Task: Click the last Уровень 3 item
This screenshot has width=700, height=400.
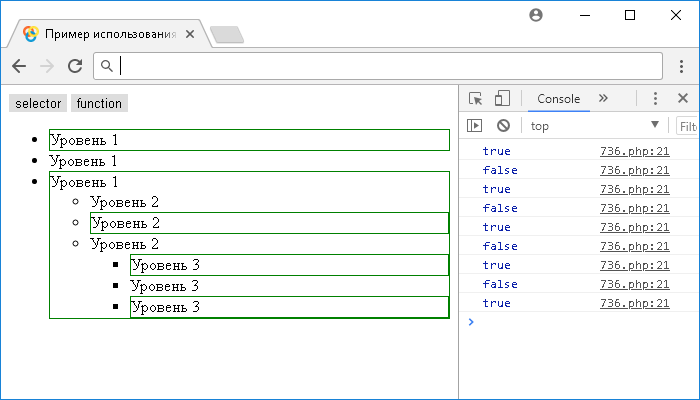Action: point(289,307)
